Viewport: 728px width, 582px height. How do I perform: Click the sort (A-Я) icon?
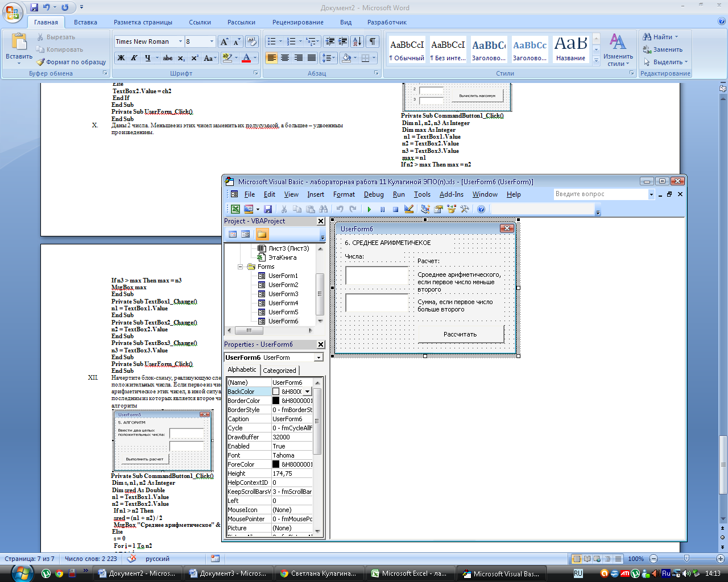pos(357,41)
